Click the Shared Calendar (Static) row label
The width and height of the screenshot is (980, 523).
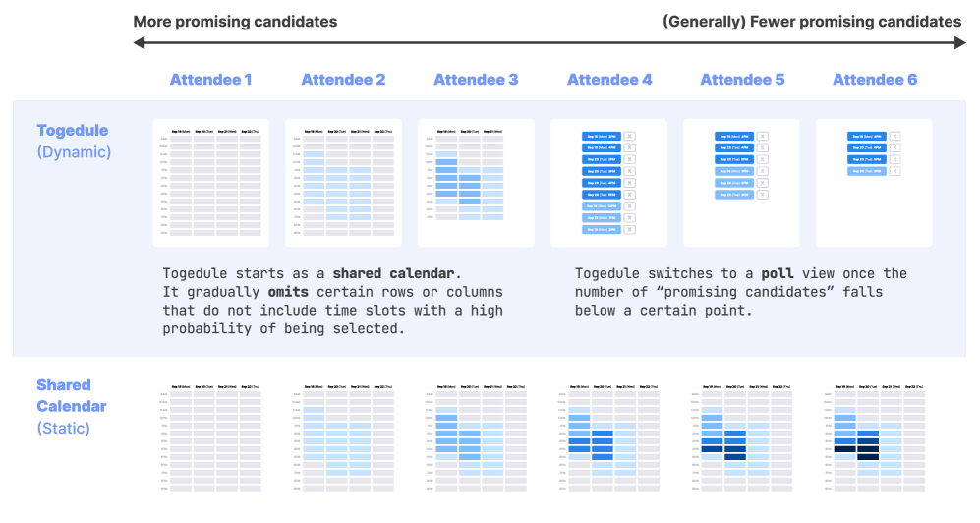coord(72,406)
